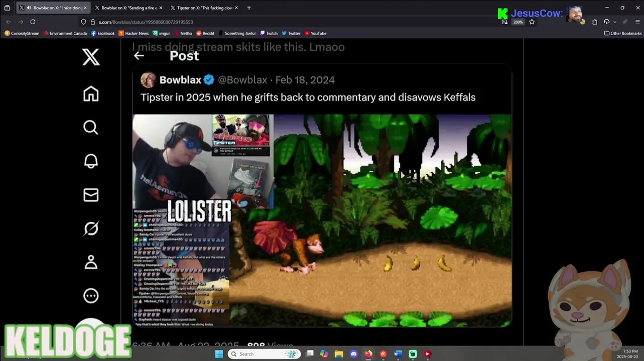Click Bowblax's profile avatar in quoted post
The width and height of the screenshot is (644, 361).
coord(148,80)
